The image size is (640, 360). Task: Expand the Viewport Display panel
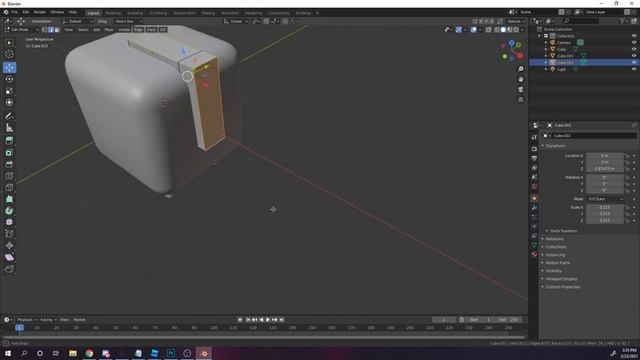[561, 279]
